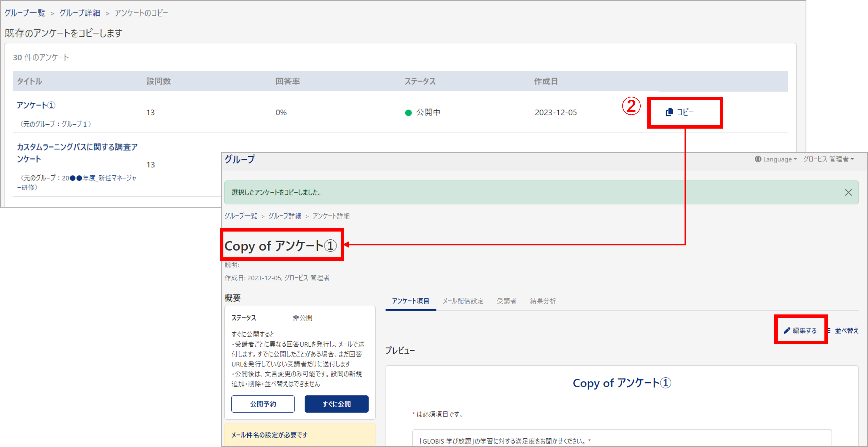Viewport: 868px width, 447px height.
Task: Dismiss the green copy-success notification
Action: (x=848, y=192)
